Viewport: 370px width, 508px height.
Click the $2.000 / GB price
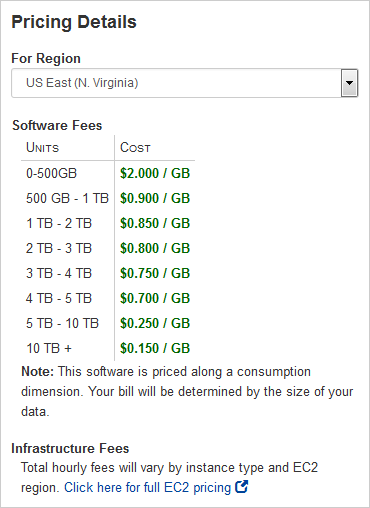[155, 173]
